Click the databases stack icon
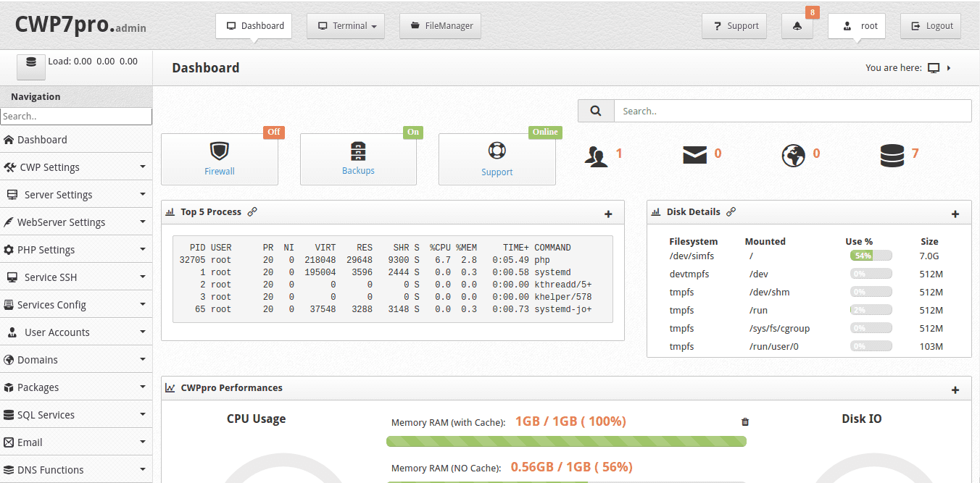Viewport: 980px width, 483px height. tap(892, 155)
